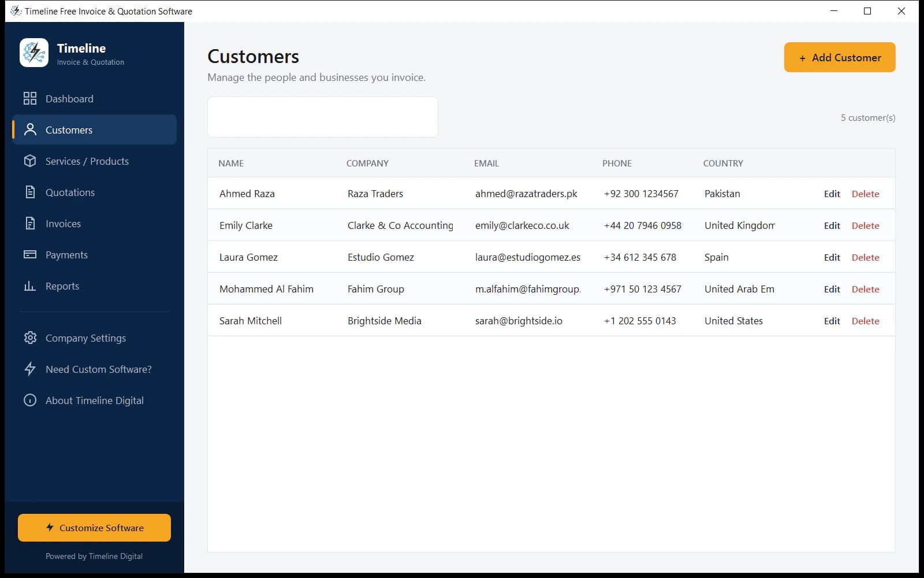Click Powered by Timeline Digital footer text
Image resolution: width=924 pixels, height=578 pixels.
coord(94,556)
